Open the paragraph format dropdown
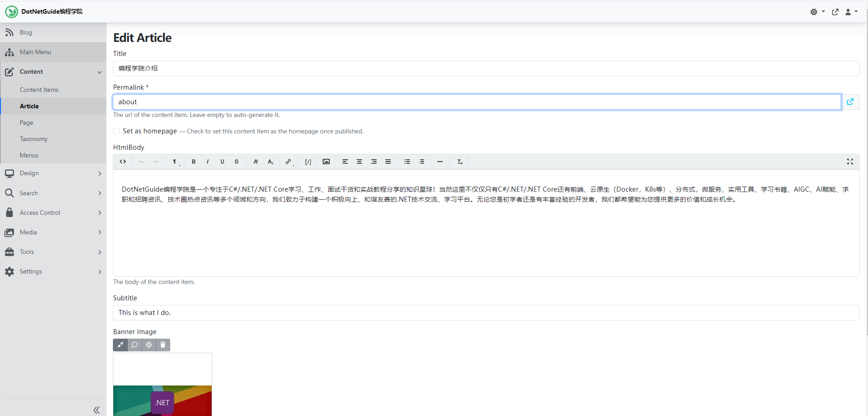 tap(175, 162)
